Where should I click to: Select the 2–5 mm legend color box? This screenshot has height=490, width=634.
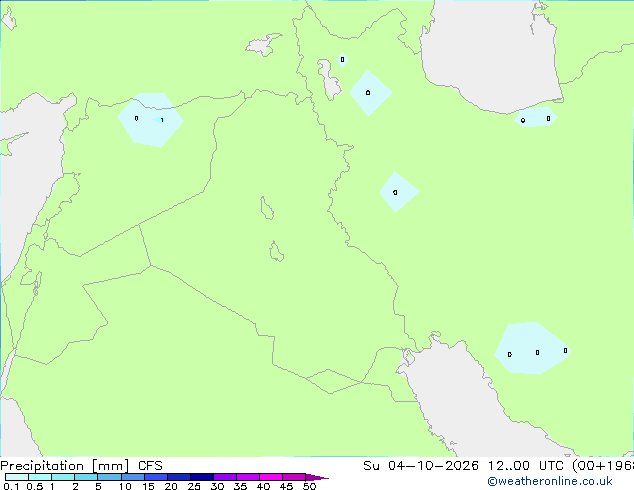pyautogui.click(x=86, y=477)
